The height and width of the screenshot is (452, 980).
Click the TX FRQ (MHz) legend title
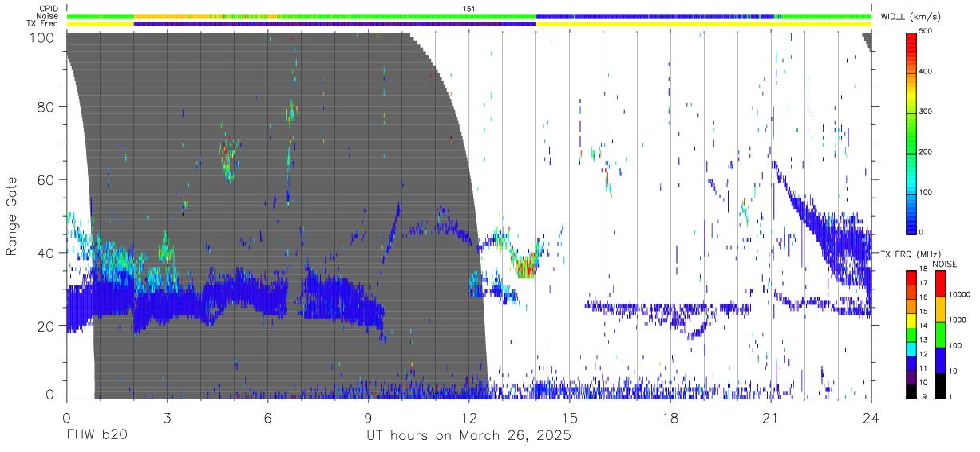point(910,254)
